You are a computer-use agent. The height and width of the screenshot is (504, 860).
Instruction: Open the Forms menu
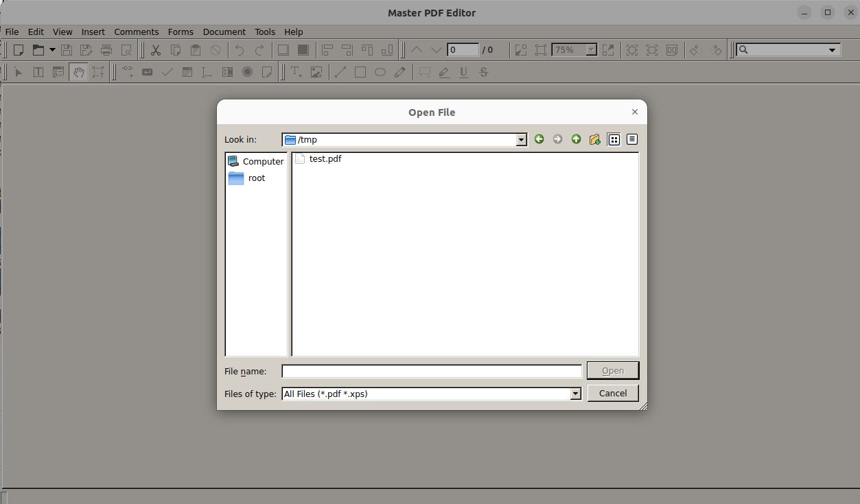coord(181,32)
